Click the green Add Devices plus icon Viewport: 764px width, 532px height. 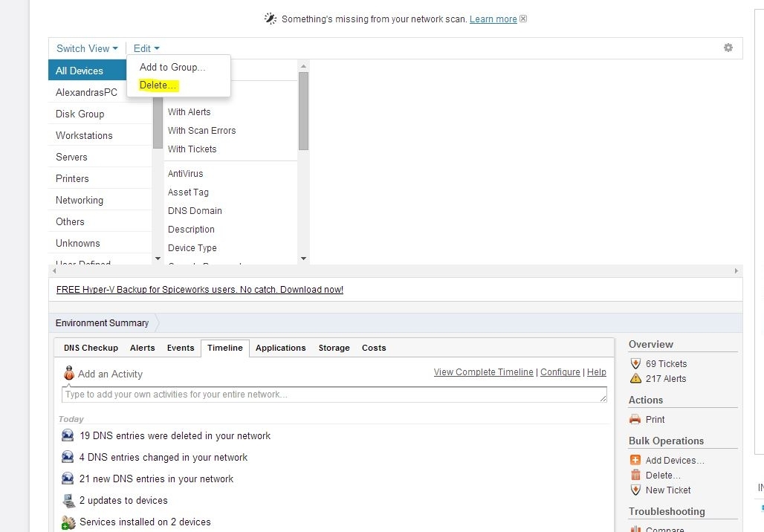tap(635, 459)
